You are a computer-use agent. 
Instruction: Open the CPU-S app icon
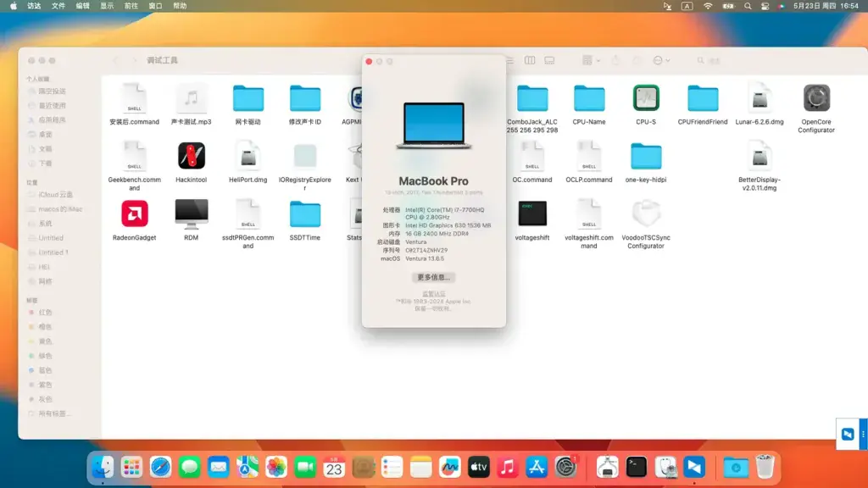coord(645,98)
